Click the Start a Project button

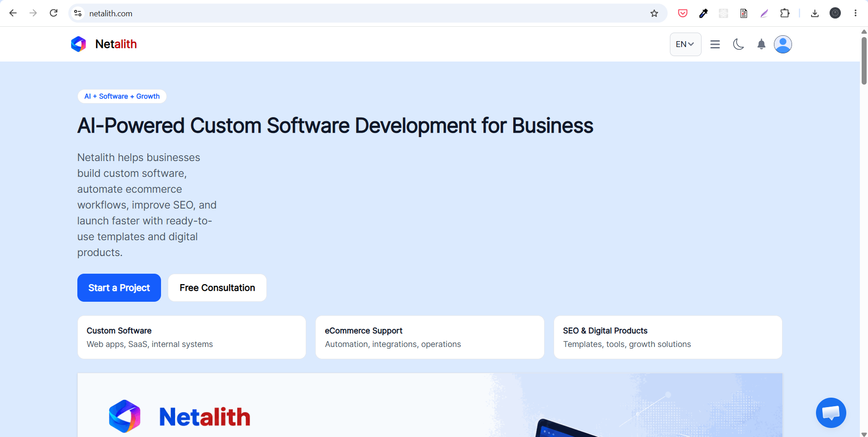pos(119,288)
